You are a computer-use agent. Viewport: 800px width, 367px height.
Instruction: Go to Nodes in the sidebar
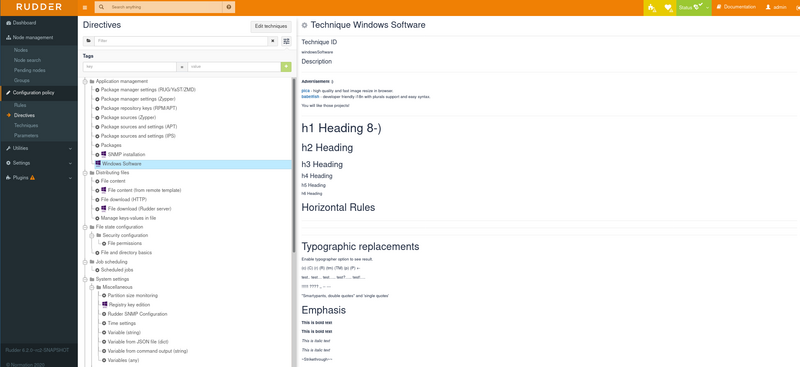click(x=21, y=50)
